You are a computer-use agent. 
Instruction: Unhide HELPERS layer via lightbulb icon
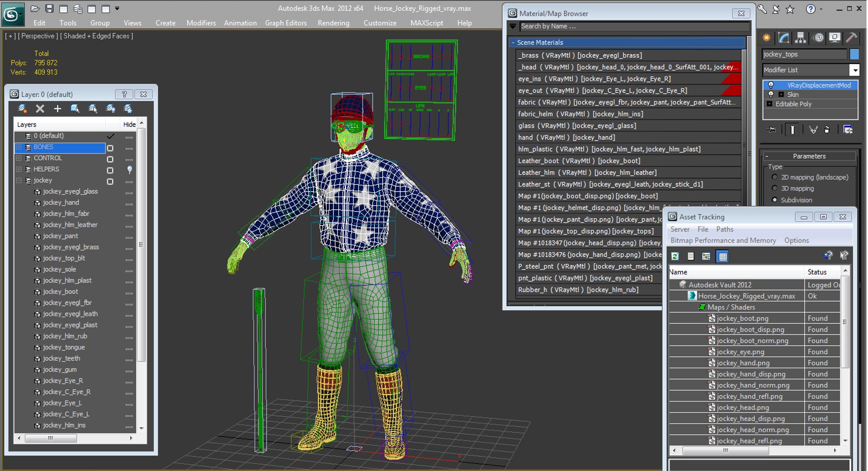pyautogui.click(x=130, y=170)
